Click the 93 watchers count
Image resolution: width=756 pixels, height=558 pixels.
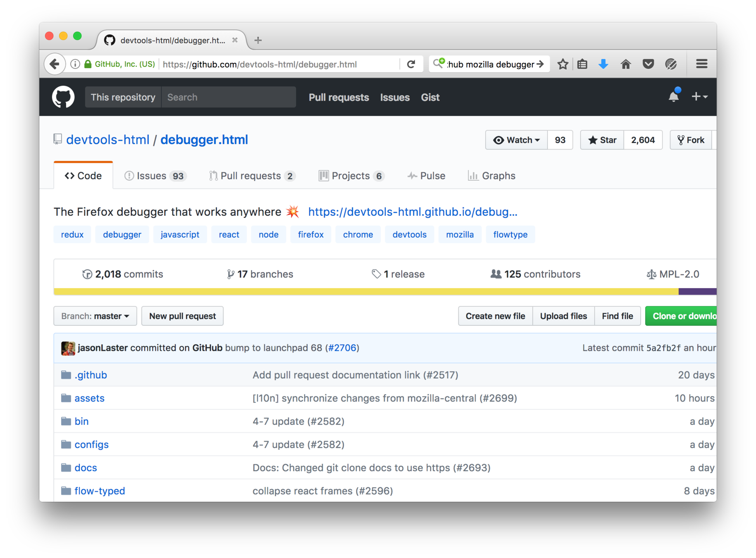click(560, 140)
